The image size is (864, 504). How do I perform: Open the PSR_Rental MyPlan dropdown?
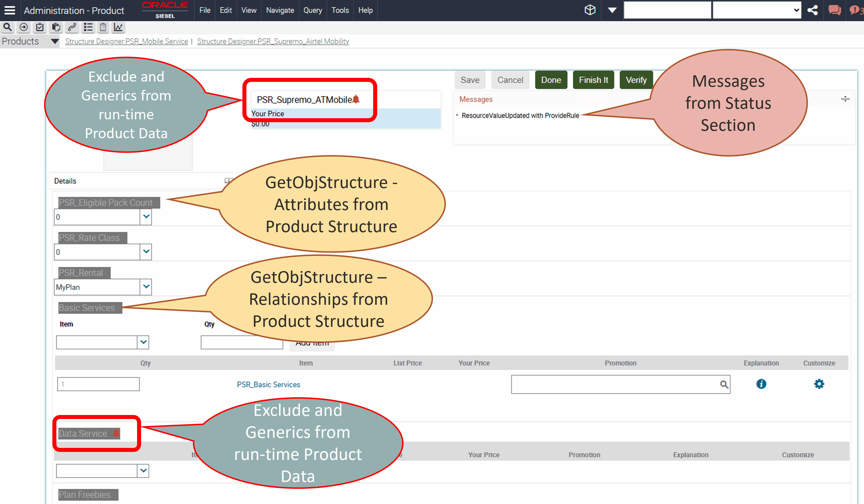[x=146, y=286]
